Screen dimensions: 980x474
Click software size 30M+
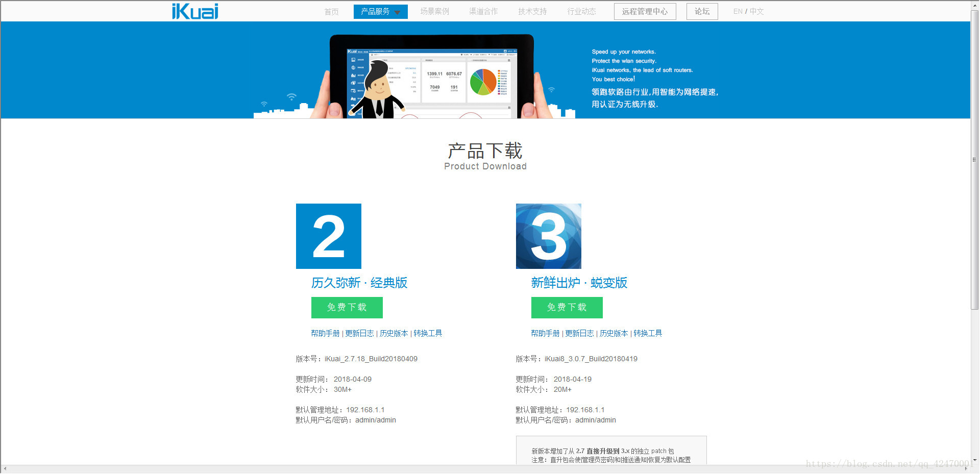pyautogui.click(x=342, y=389)
